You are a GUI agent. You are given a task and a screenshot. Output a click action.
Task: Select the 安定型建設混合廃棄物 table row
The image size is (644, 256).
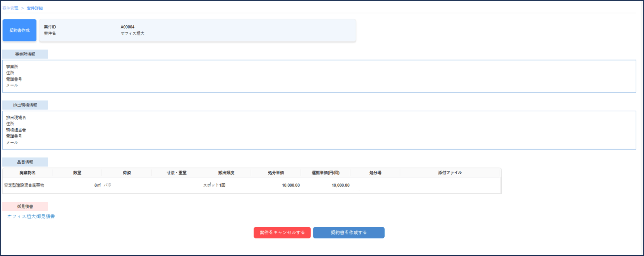tap(24, 185)
